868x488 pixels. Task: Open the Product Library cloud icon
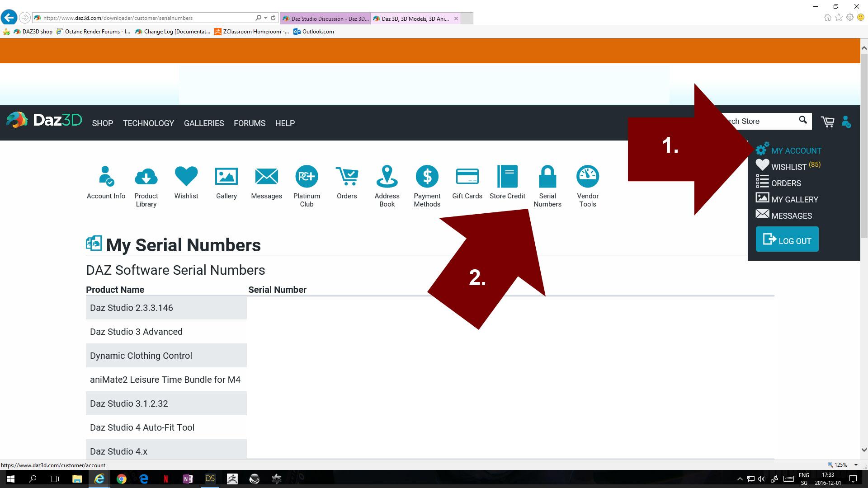[146, 176]
